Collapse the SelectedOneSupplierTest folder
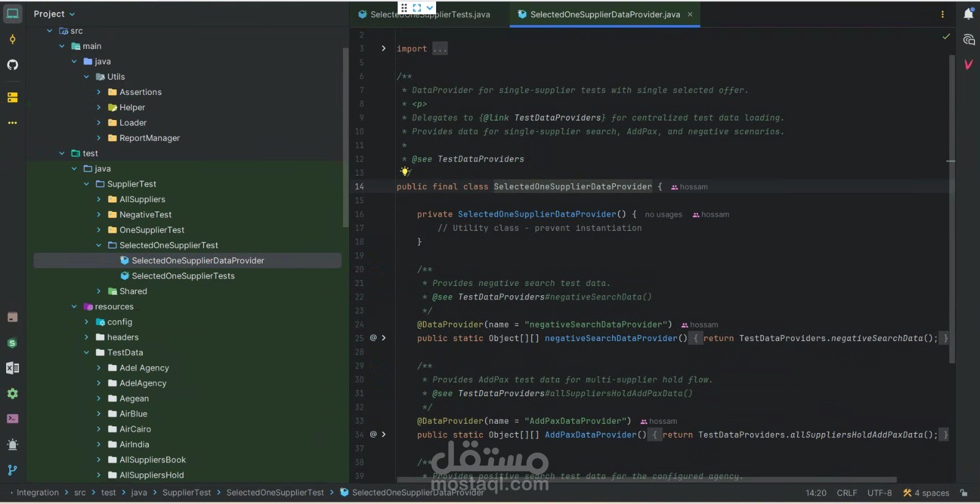This screenshot has width=980, height=504. coord(99,245)
